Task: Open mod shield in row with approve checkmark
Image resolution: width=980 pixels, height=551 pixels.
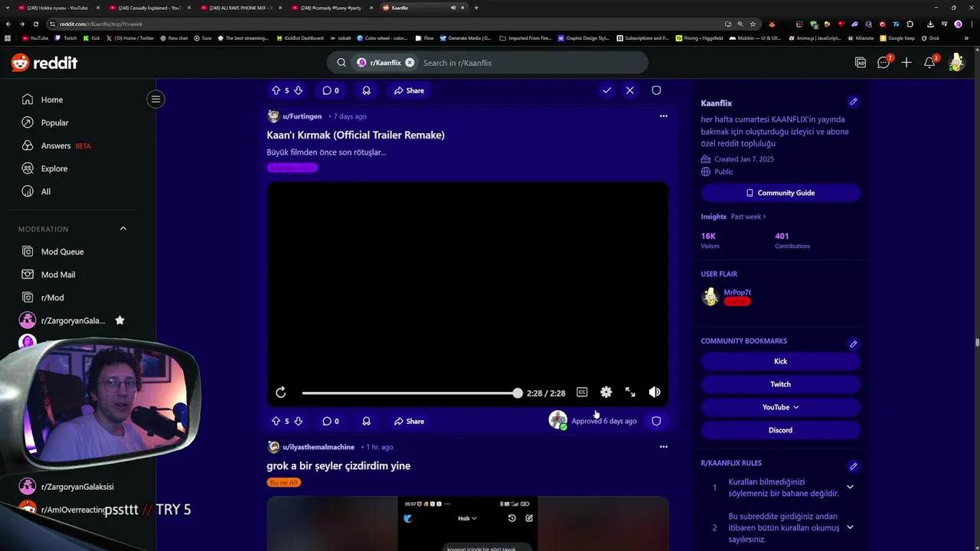Action: (656, 90)
